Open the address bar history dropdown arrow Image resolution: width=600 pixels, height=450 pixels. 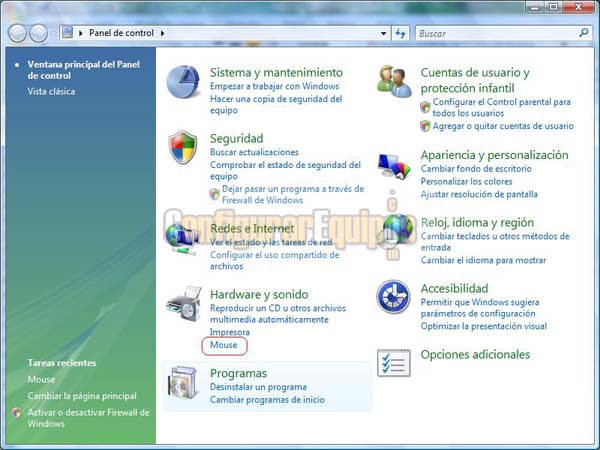(x=383, y=33)
